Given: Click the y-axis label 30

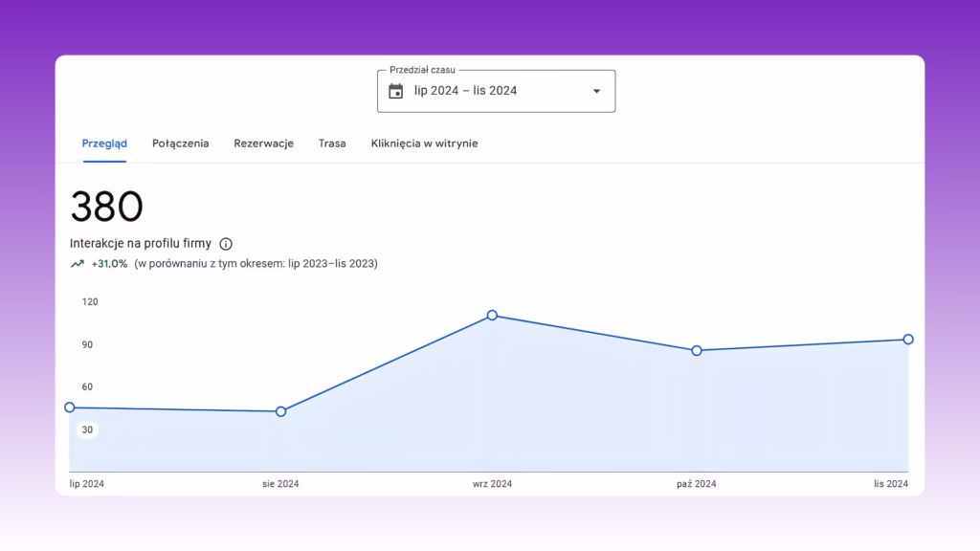Looking at the screenshot, I should pyautogui.click(x=87, y=430).
